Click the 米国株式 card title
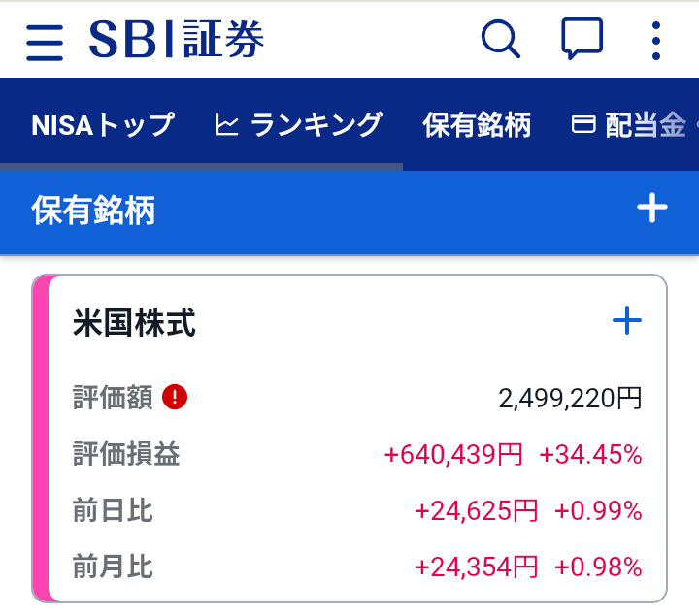The width and height of the screenshot is (699, 616). tap(134, 322)
